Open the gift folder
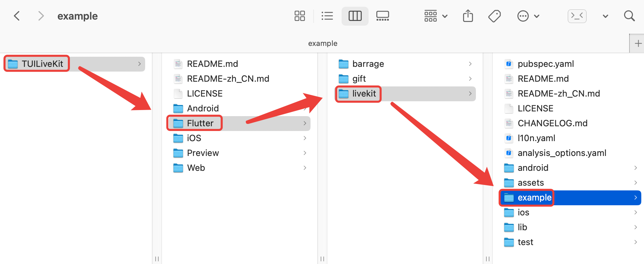Viewport: 644px width, 264px height. [405, 79]
